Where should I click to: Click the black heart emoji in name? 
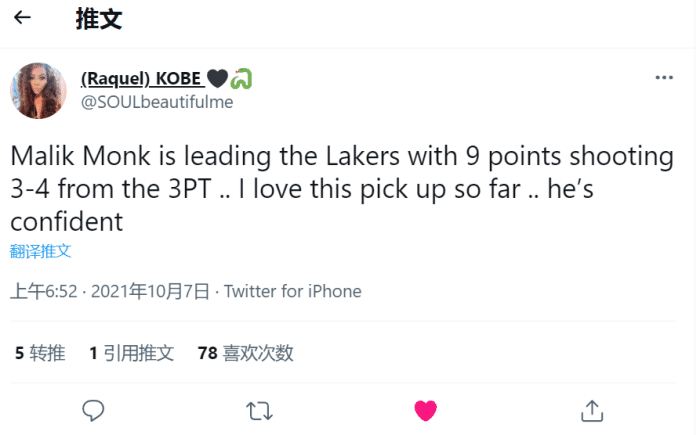click(x=217, y=78)
